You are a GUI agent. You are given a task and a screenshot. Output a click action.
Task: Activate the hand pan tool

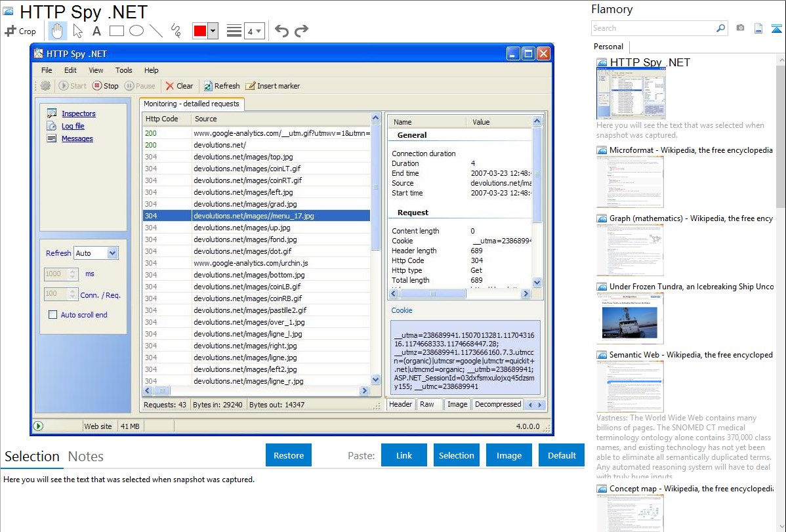[x=57, y=31]
